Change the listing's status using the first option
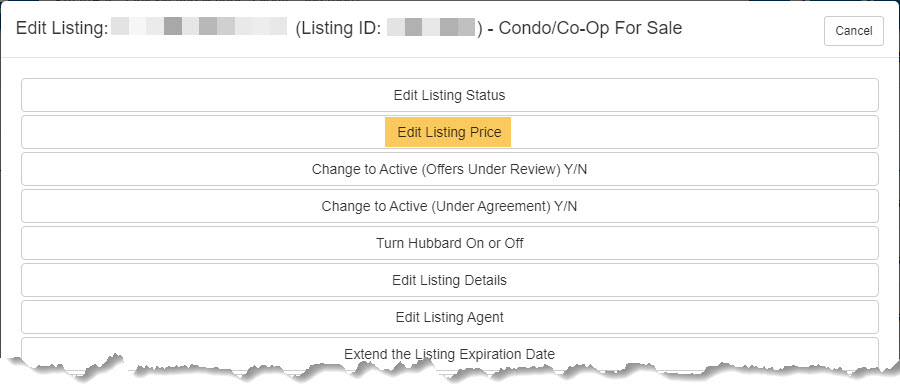This screenshot has width=900, height=387. [x=449, y=95]
